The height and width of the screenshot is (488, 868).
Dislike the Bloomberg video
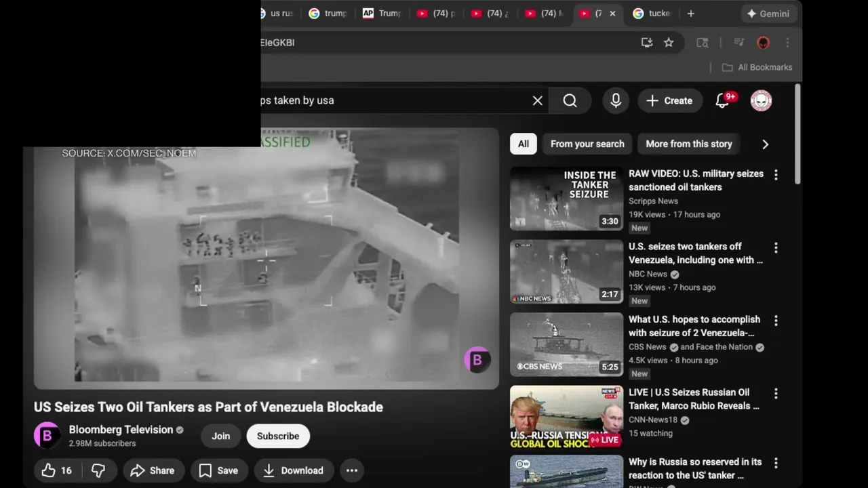[x=98, y=470]
